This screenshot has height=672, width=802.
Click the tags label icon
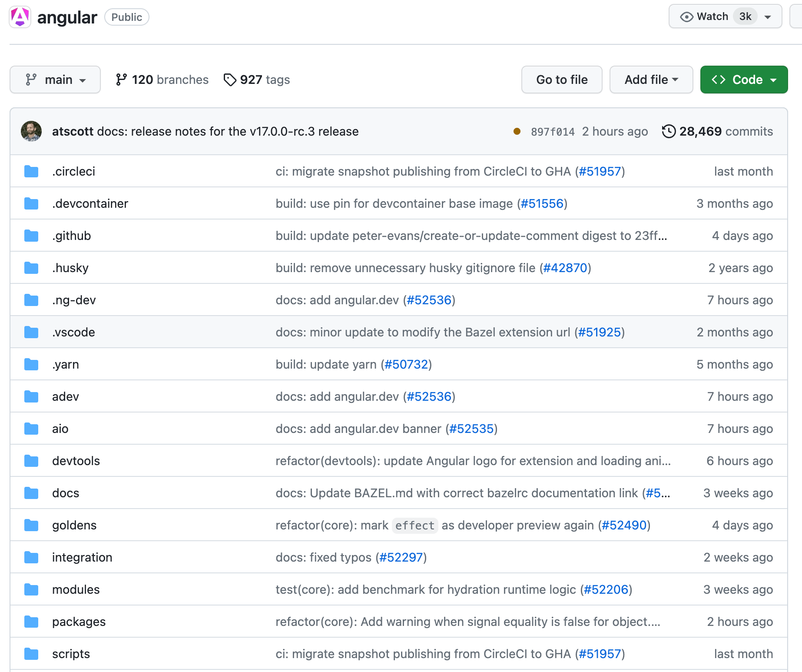click(x=230, y=80)
